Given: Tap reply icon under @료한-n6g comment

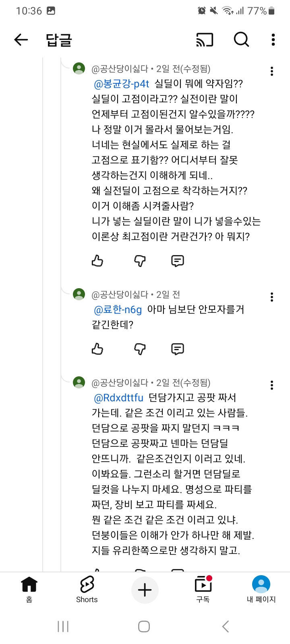Looking at the screenshot, I should pos(178,349).
